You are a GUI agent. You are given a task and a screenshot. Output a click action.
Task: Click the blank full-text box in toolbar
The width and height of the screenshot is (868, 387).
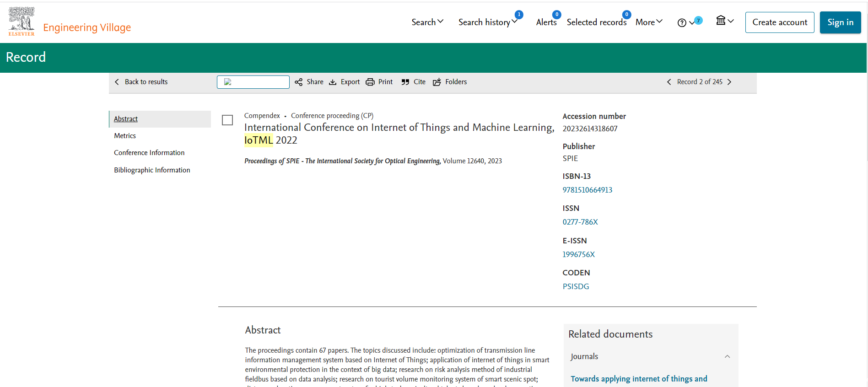[253, 82]
